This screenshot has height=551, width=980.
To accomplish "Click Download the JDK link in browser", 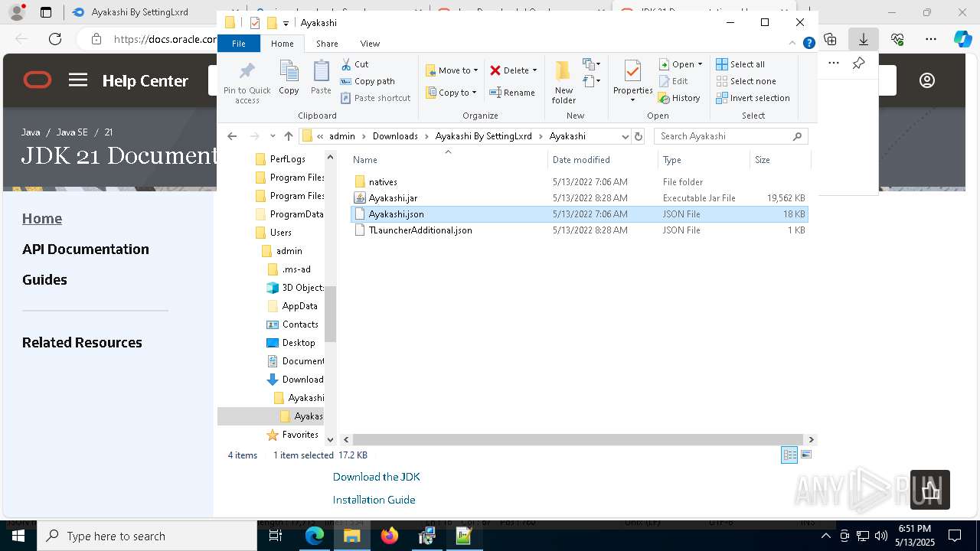I will pyautogui.click(x=376, y=477).
